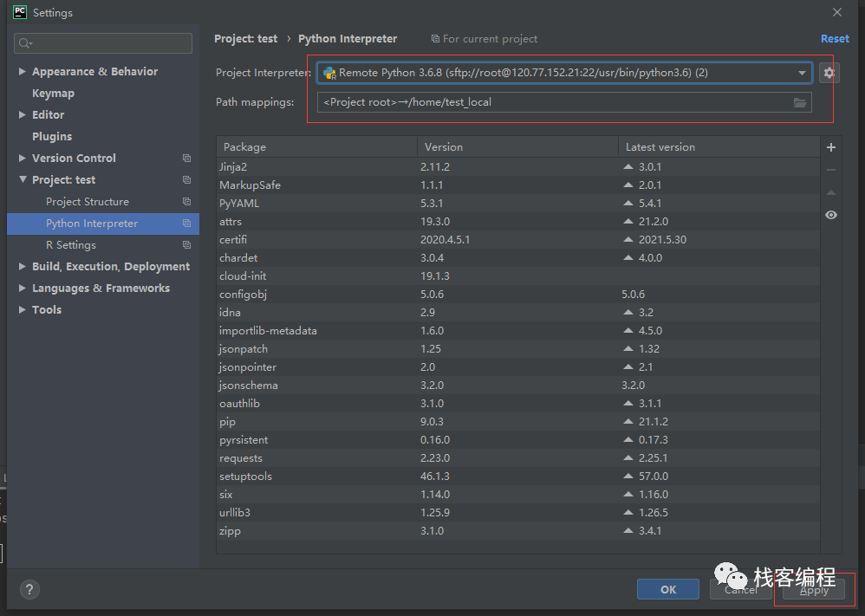The image size is (865, 616).
Task: Open Project Structure settings page
Action: point(88,202)
